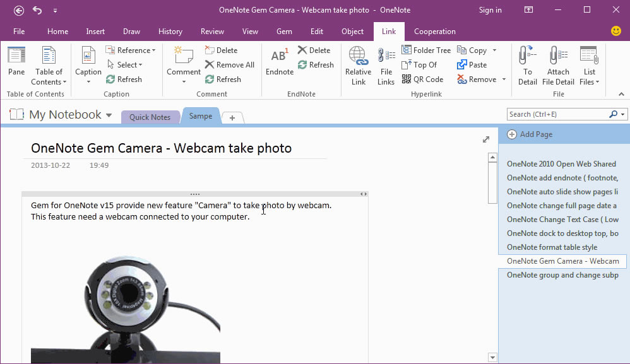This screenshot has height=364, width=630.
Task: Open the File Links tool
Action: click(x=385, y=65)
